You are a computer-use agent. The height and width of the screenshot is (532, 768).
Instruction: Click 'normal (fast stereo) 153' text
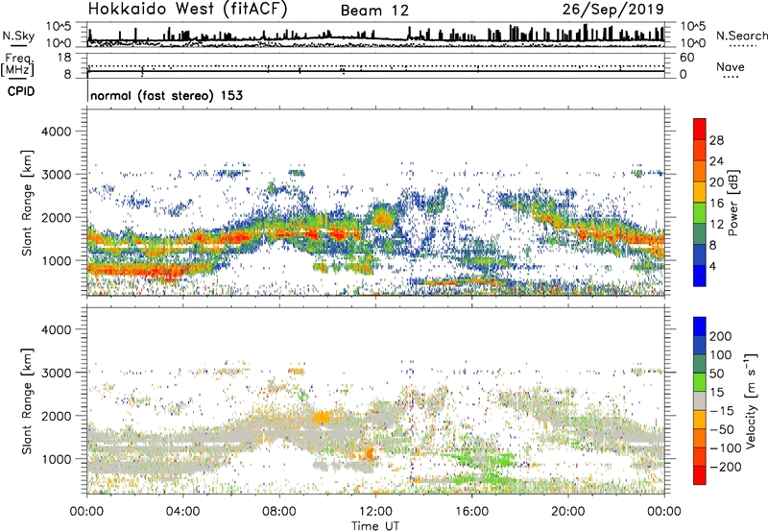click(166, 95)
